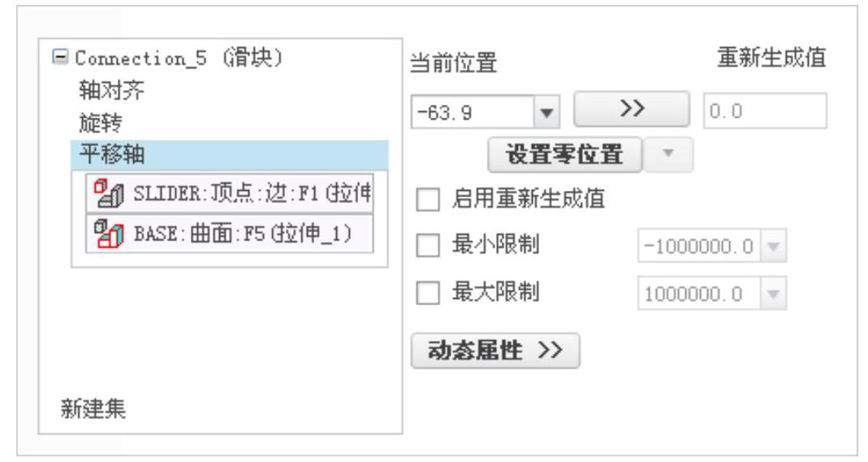The image size is (868, 462).
Task: Click the BASE component reference icon
Action: 109,234
